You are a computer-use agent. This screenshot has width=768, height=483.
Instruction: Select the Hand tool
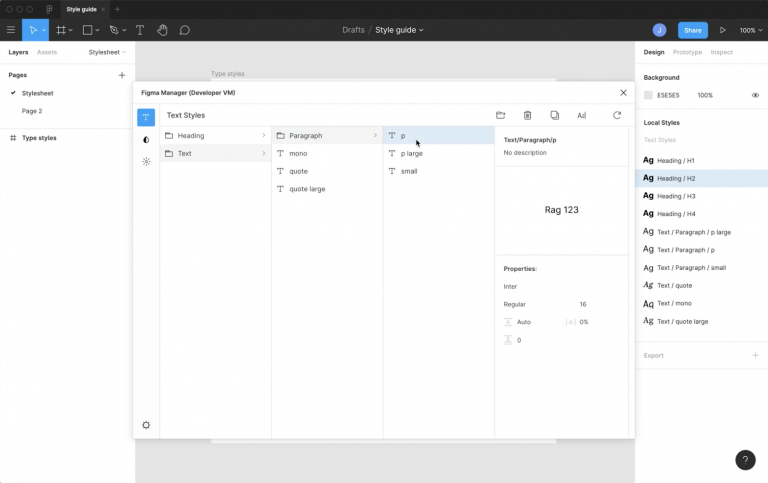click(x=162, y=30)
